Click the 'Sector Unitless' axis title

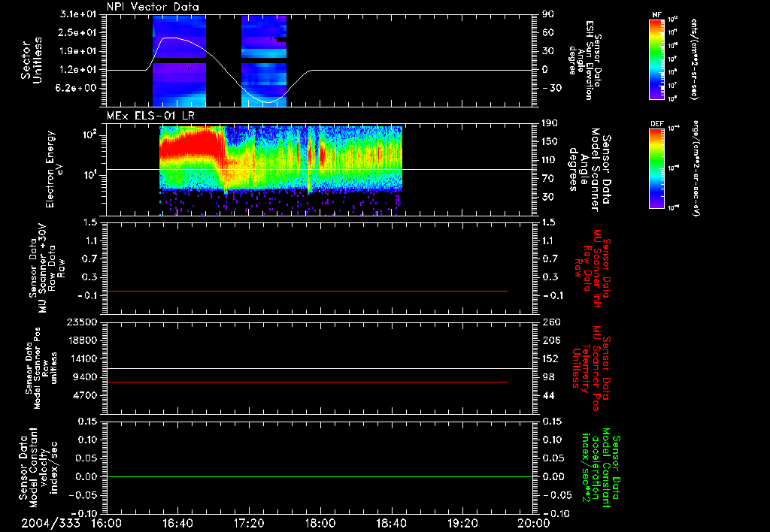click(32, 60)
